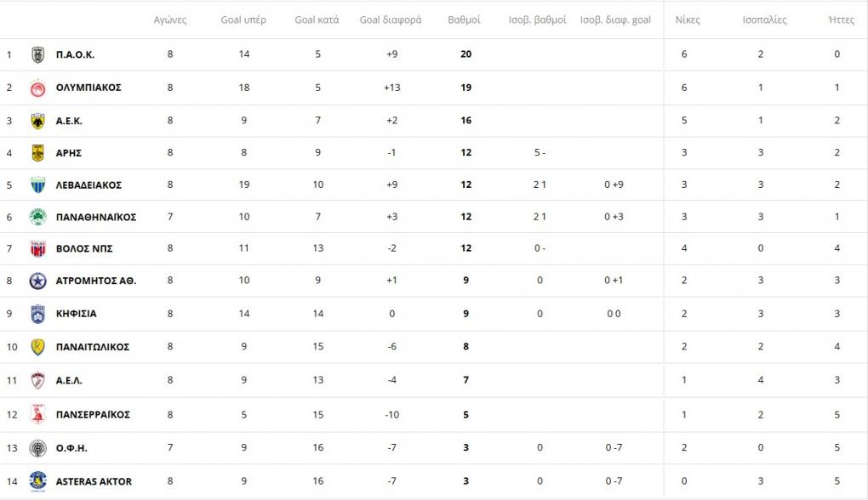Click the Α.Ε.Κ. eagle crest icon
868x500 pixels.
37,121
